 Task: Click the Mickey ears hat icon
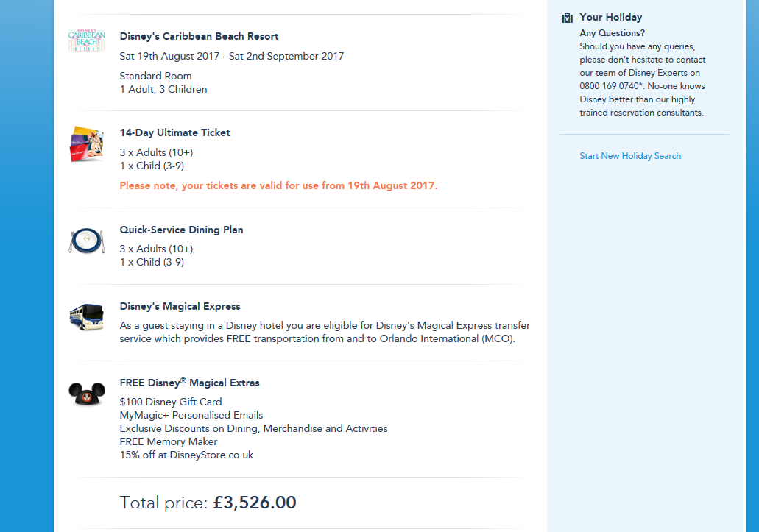87,394
